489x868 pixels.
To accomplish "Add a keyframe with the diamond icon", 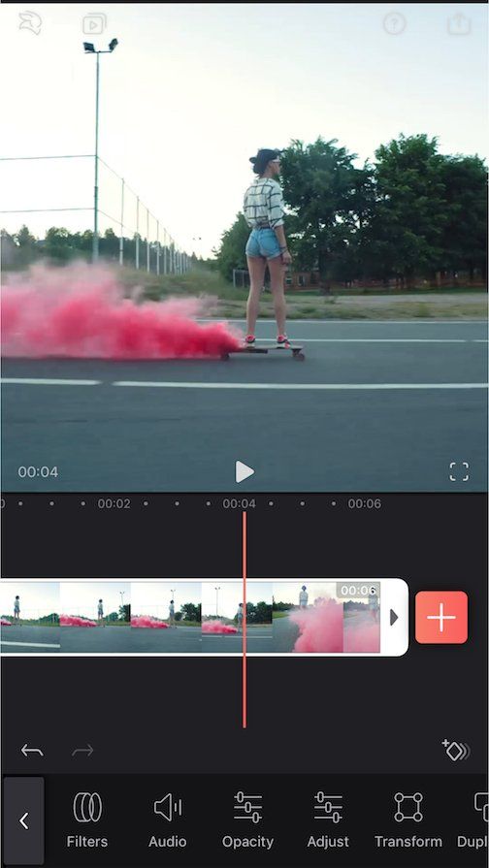I will [456, 750].
